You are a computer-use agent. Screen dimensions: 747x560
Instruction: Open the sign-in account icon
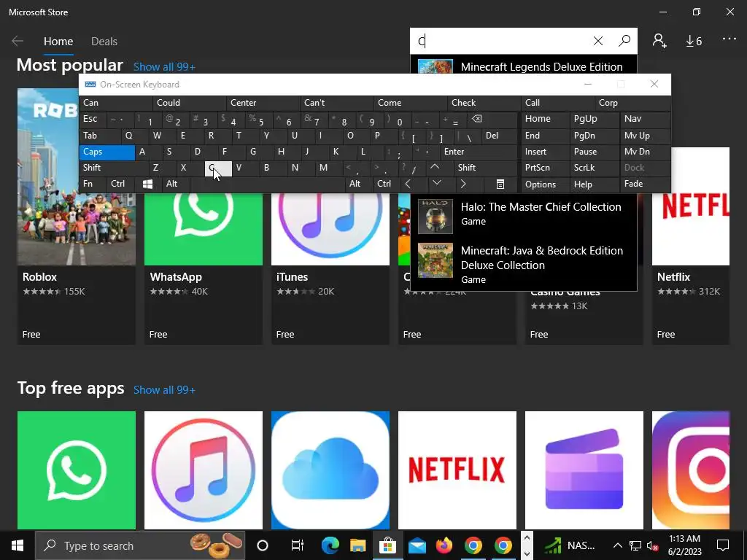[x=659, y=41]
